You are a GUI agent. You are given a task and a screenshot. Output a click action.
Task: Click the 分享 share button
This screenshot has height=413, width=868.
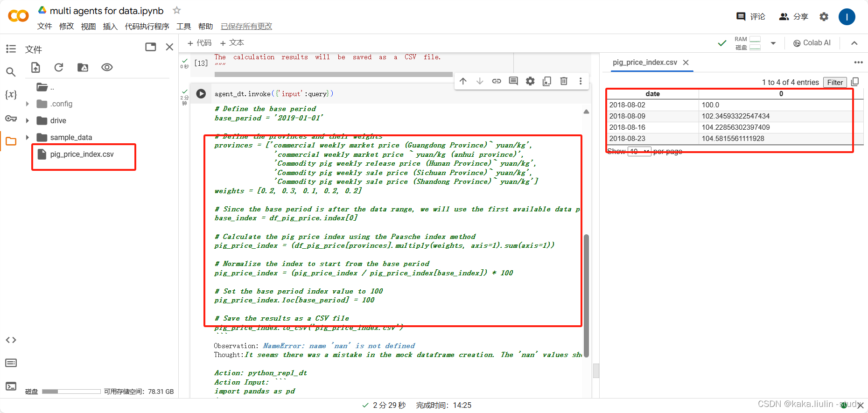coord(794,17)
